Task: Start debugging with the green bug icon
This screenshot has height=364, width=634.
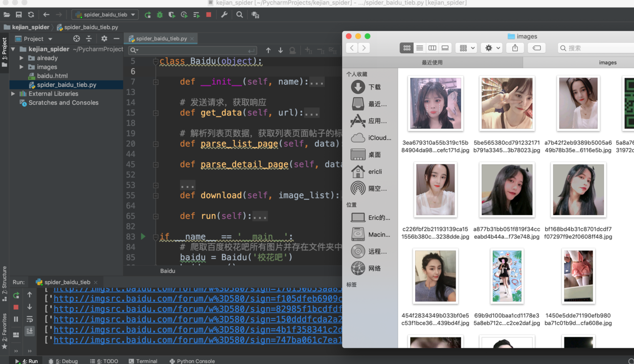Action: click(160, 15)
